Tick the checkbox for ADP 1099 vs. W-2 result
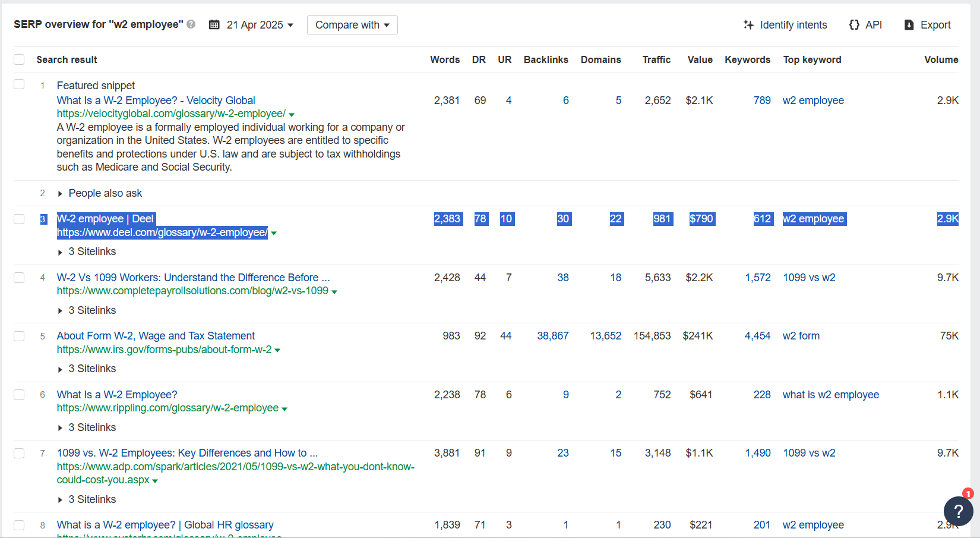This screenshot has height=538, width=980. tap(19, 453)
